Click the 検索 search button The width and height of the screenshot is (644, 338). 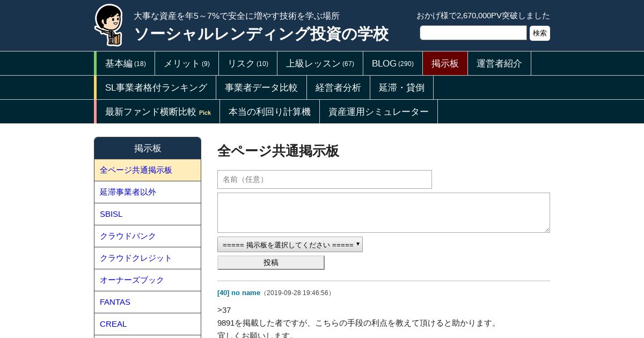click(x=540, y=33)
